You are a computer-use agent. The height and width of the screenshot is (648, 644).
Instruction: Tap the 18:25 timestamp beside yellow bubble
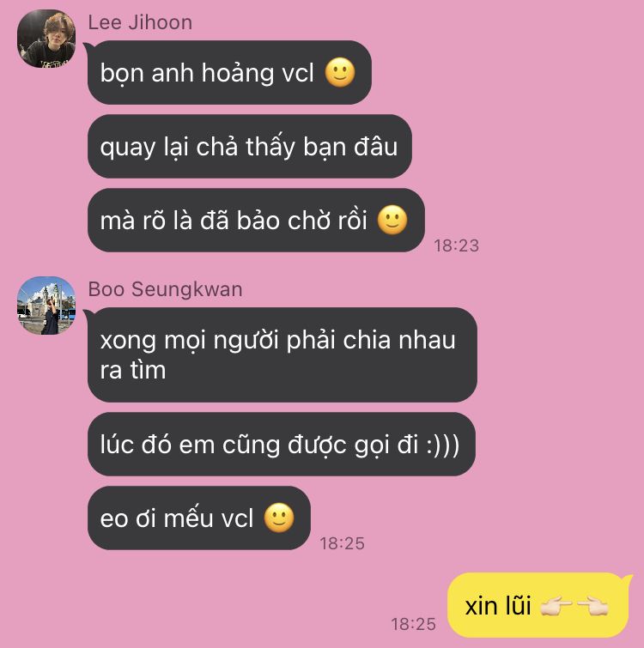click(x=413, y=624)
